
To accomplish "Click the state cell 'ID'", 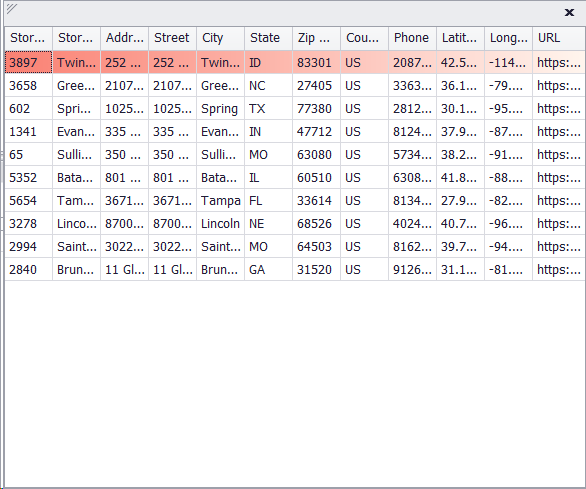I will click(x=268, y=62).
